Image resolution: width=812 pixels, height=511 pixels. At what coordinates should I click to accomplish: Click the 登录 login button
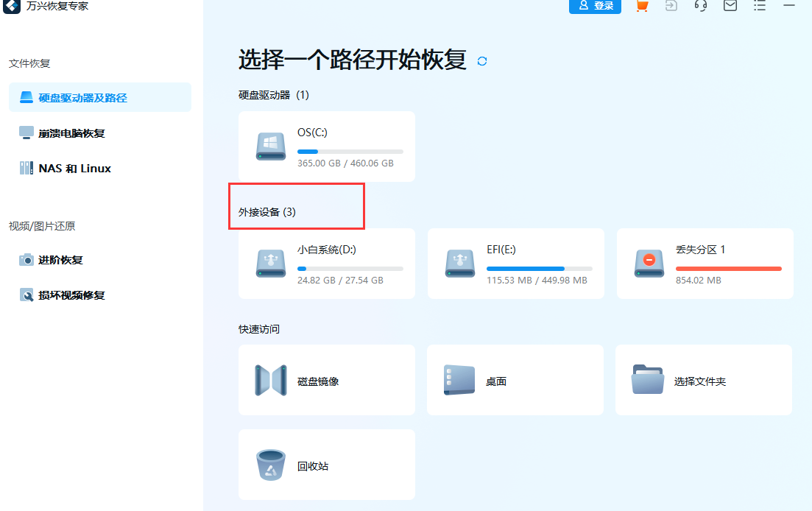point(595,7)
